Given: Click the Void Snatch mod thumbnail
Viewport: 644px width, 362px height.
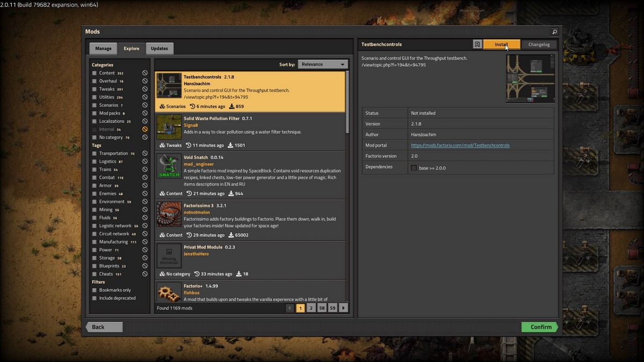Looking at the screenshot, I should (169, 167).
